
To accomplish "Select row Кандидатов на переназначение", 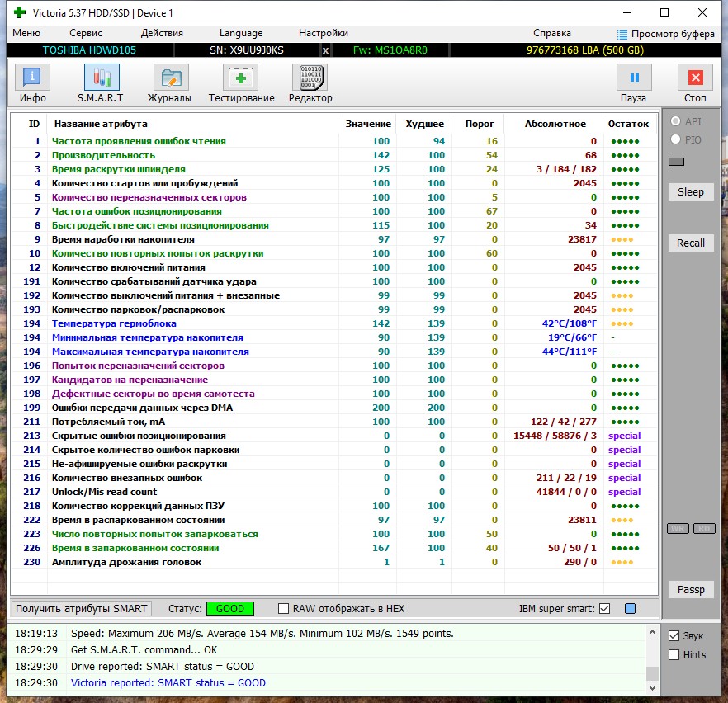I will click(x=334, y=380).
